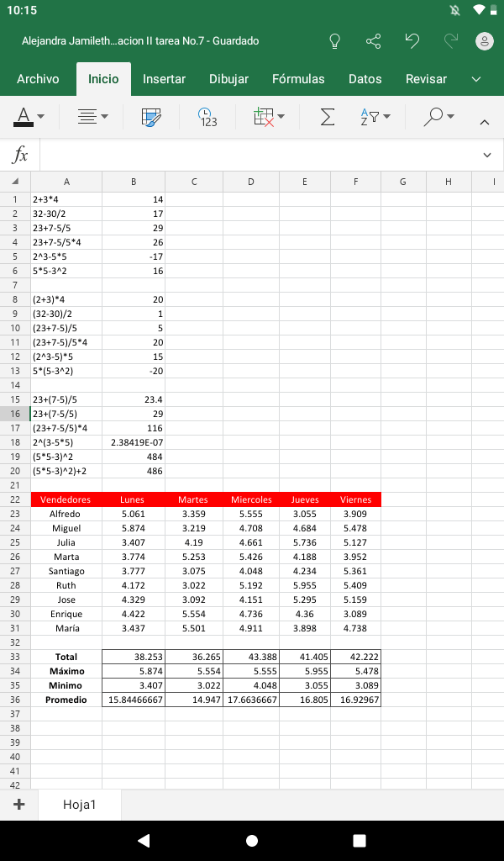Open the Datos tab
The width and height of the screenshot is (504, 861).
[365, 79]
